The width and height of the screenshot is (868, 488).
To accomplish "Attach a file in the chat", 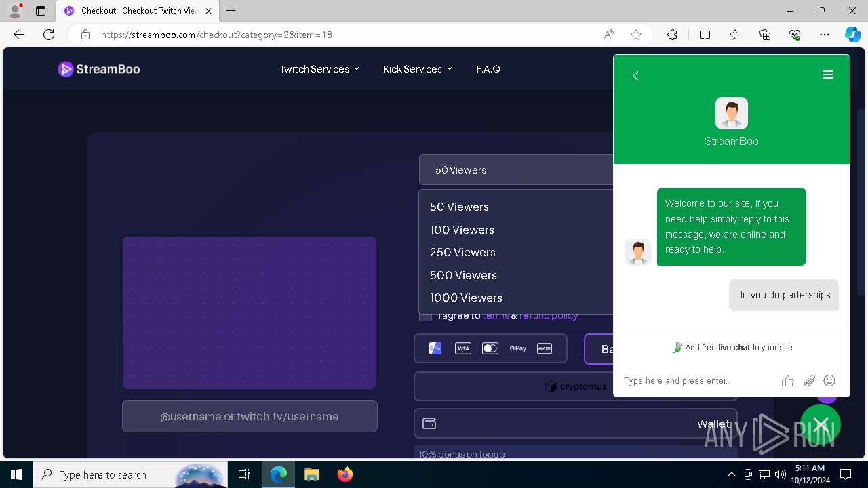I will pos(809,381).
